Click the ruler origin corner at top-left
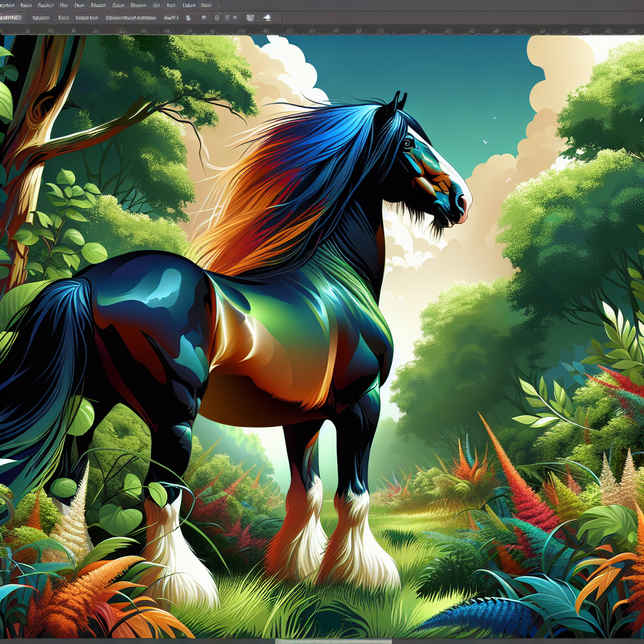Viewport: 644px width, 644px height. coord(3,30)
